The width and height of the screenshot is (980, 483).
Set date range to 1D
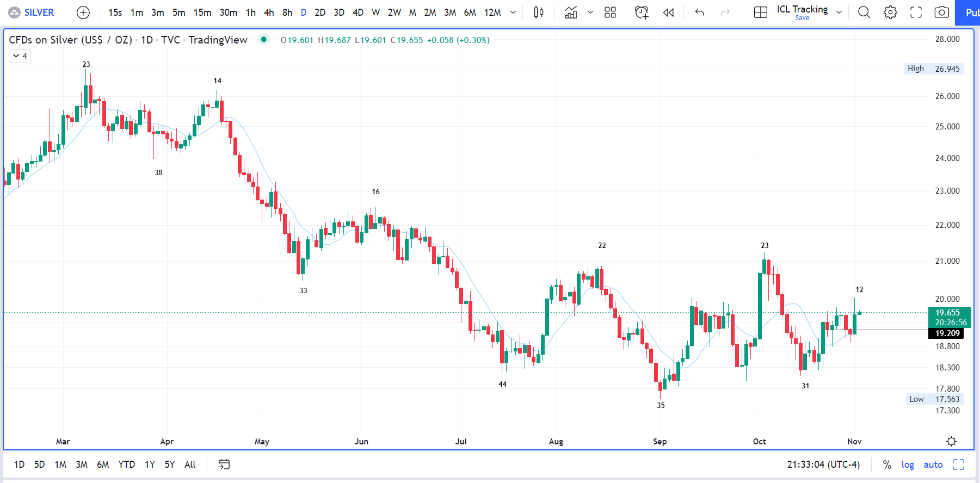click(x=19, y=465)
